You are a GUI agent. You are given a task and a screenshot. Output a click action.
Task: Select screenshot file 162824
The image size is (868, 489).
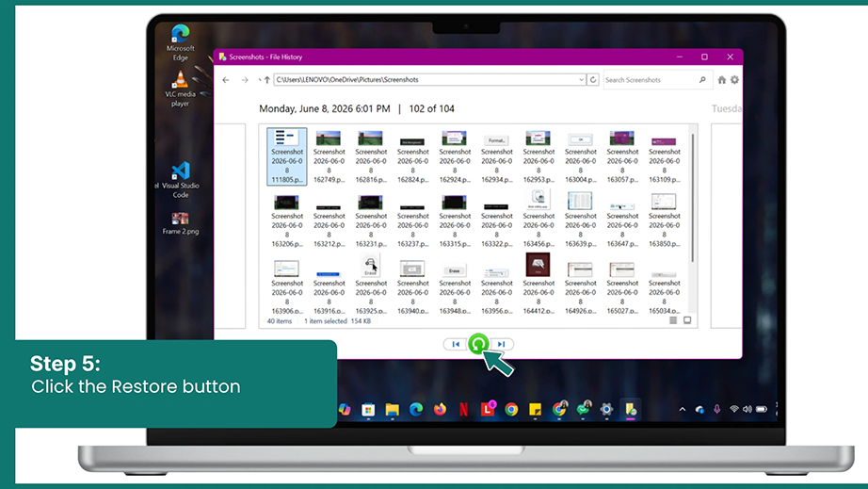(413, 156)
